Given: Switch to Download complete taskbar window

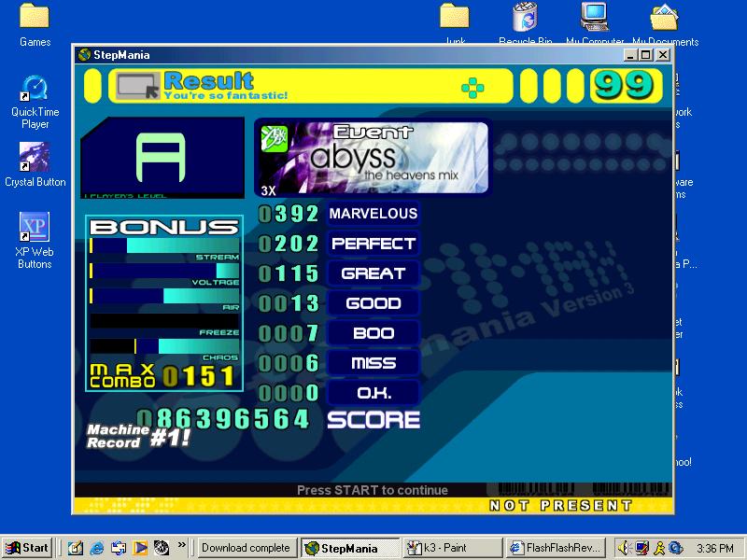Looking at the screenshot, I should 247,548.
